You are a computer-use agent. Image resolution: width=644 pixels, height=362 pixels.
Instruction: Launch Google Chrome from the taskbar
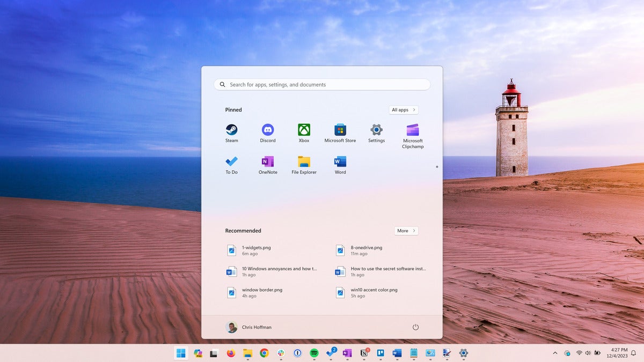point(264,353)
